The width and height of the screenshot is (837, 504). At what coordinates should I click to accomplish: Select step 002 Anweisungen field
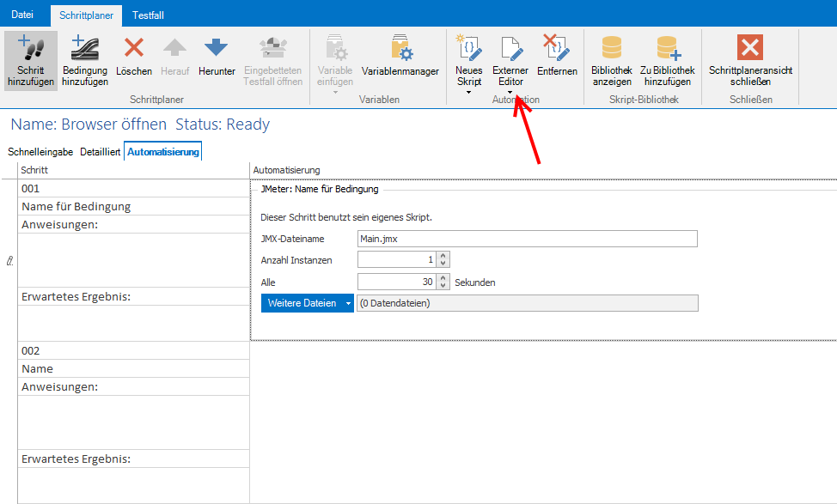coord(133,422)
